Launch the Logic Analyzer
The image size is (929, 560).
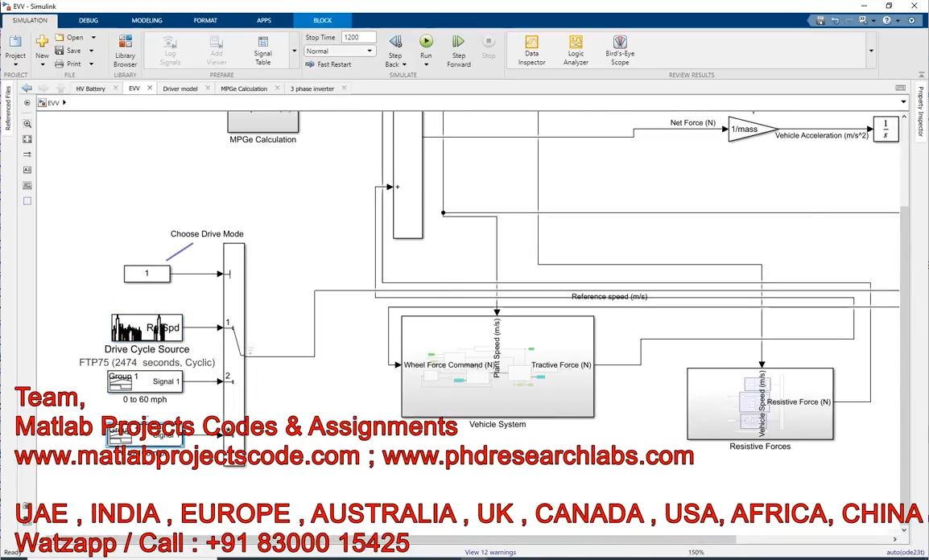click(x=576, y=50)
